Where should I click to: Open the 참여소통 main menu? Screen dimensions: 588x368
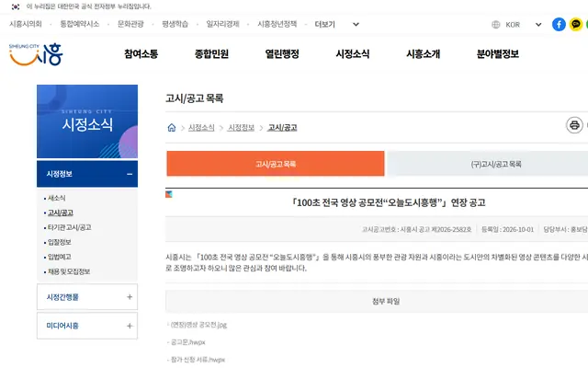point(141,54)
